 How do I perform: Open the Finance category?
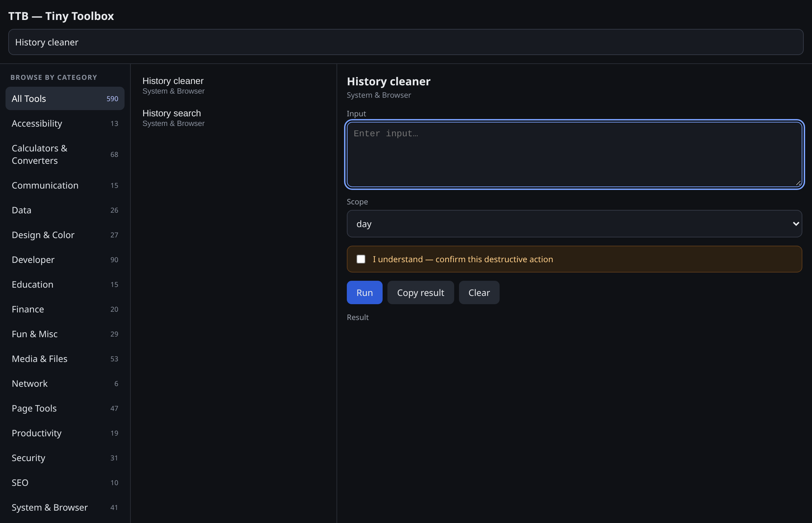tap(65, 309)
